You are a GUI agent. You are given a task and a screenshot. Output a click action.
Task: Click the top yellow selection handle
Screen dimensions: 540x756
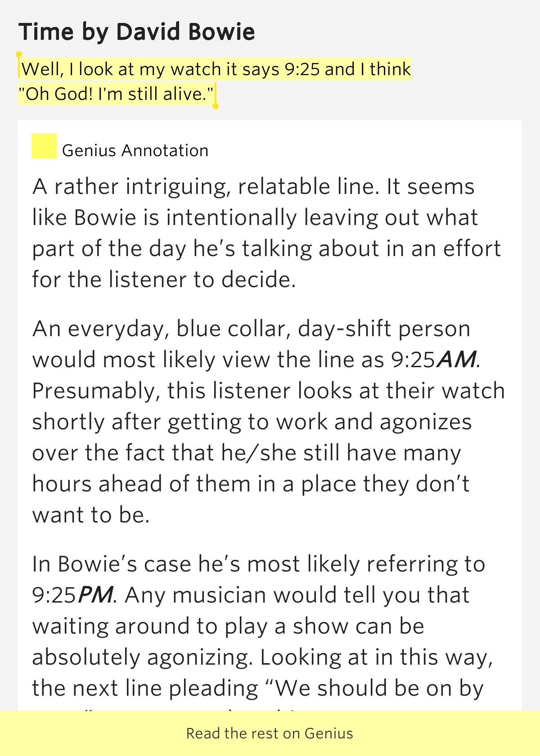tap(19, 54)
